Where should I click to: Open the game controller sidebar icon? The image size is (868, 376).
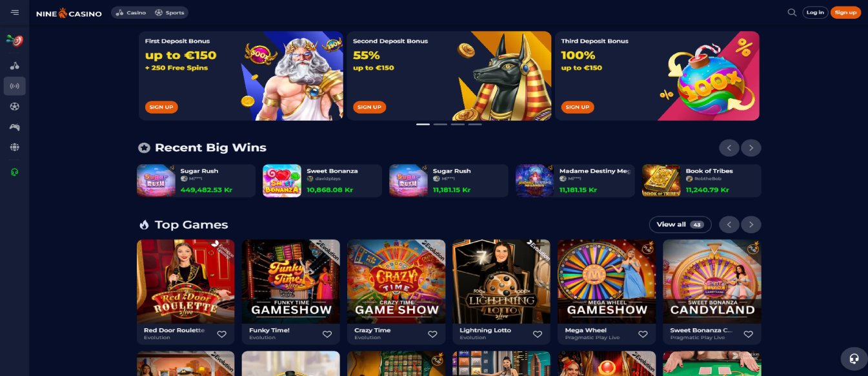click(x=14, y=127)
